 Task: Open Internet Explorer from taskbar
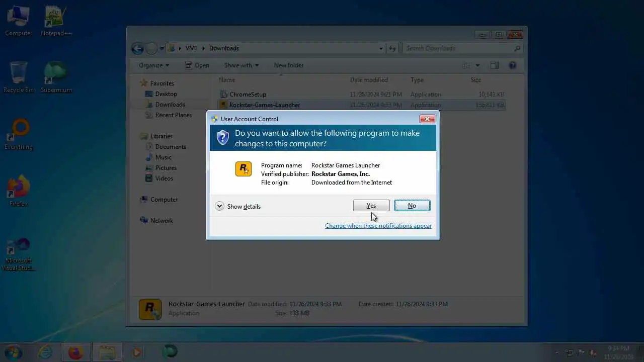pyautogui.click(x=45, y=352)
